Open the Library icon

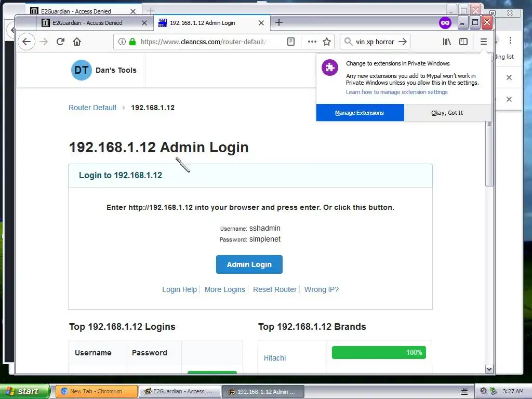[x=447, y=42]
